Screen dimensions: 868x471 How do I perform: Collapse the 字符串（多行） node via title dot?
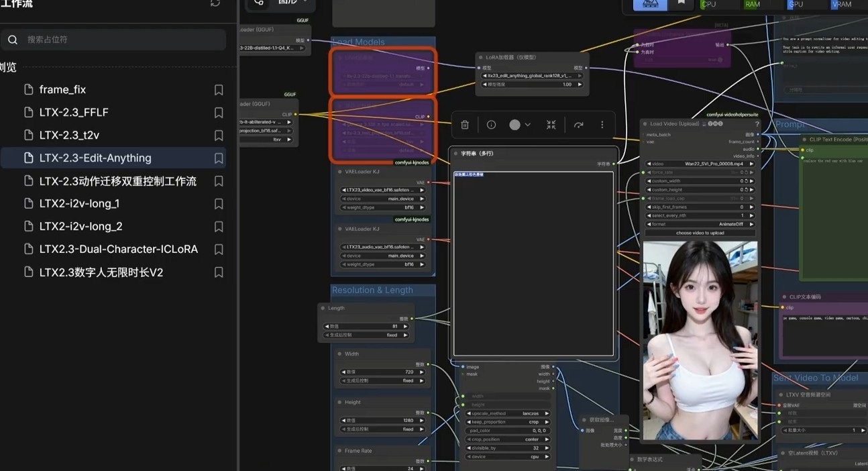pyautogui.click(x=455, y=154)
